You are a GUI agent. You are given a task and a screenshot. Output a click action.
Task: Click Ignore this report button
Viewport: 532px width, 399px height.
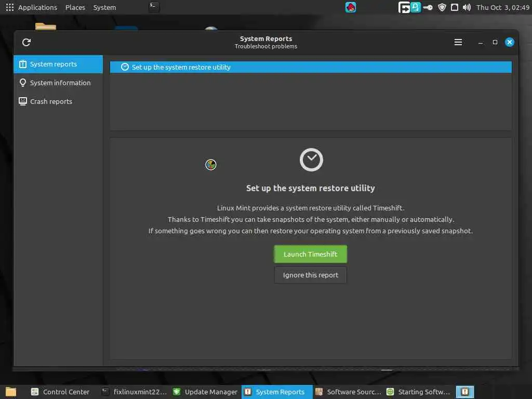(311, 275)
